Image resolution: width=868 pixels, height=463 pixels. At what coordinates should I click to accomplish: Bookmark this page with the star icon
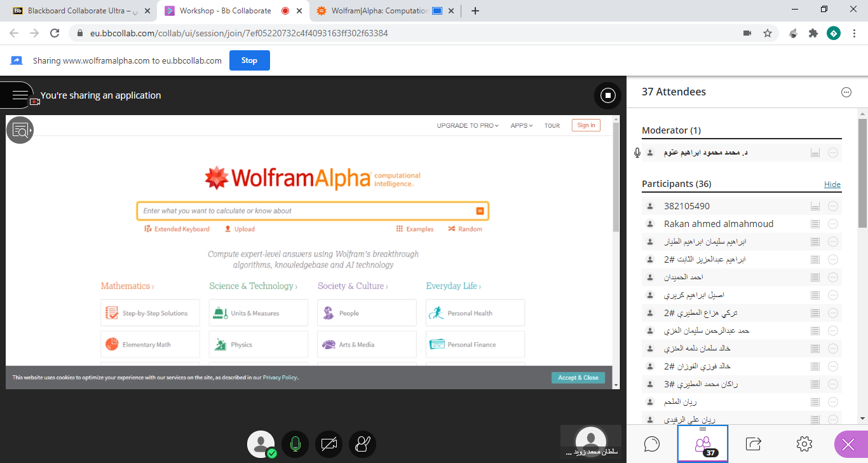click(x=768, y=33)
